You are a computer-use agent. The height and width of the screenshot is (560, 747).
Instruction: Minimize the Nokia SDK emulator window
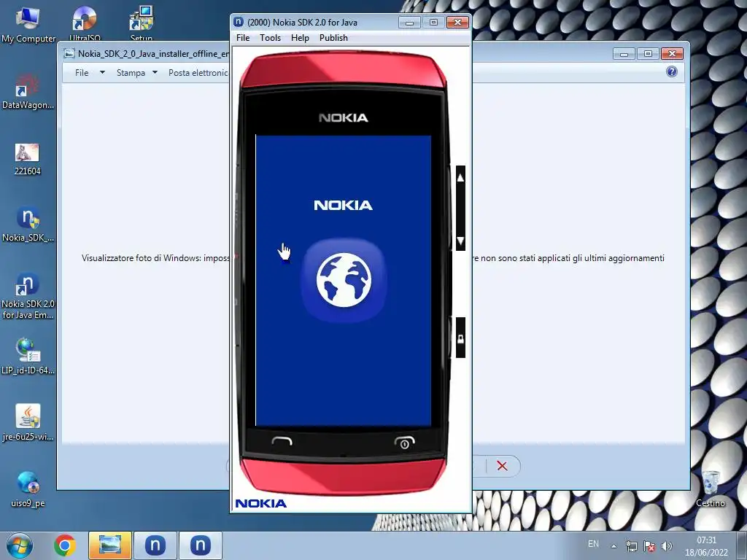click(409, 23)
